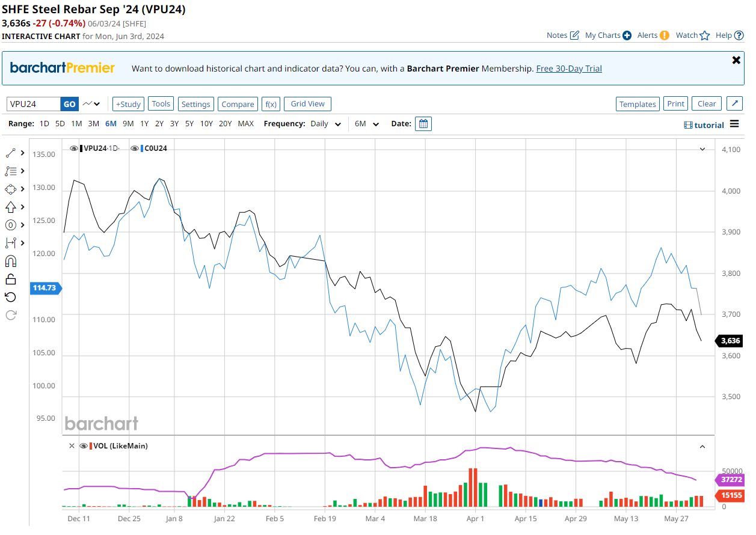Screen dimensions: 756x535
Task: Open the chart type line dropdown
Action: (91, 104)
